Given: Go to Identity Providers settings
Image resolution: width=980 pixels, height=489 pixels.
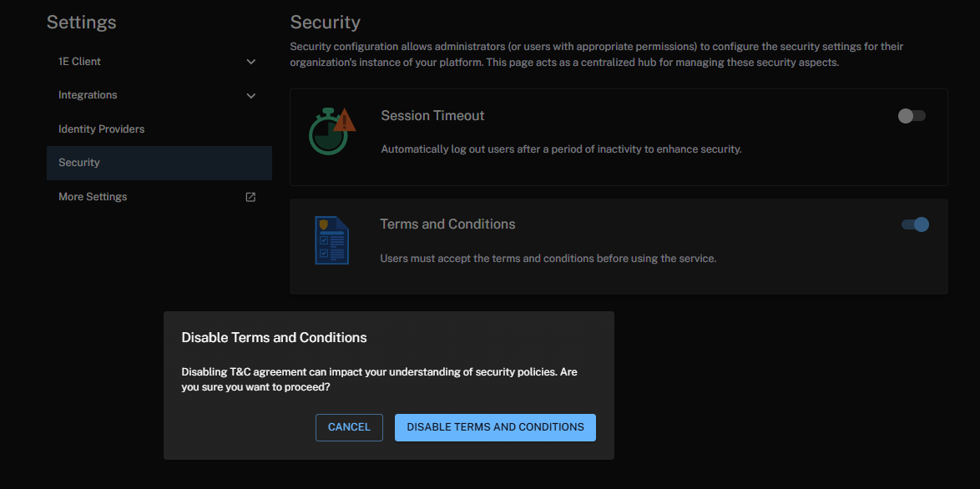Looking at the screenshot, I should click(101, 129).
